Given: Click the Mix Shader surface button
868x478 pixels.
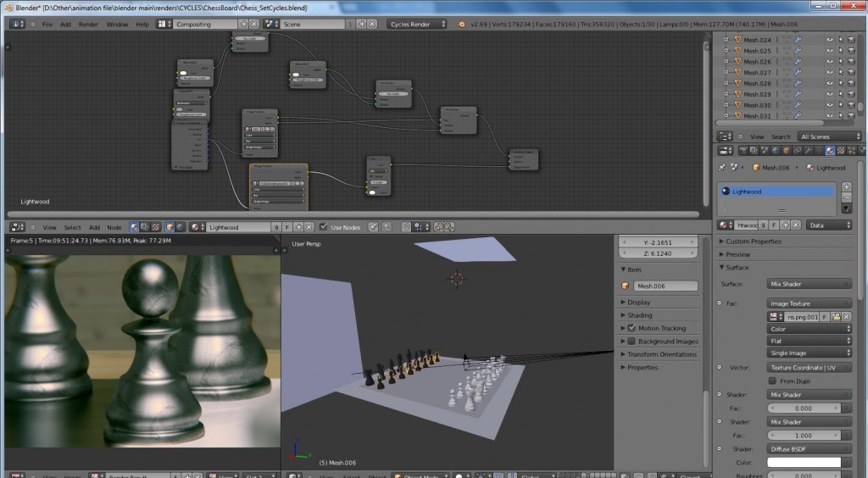Looking at the screenshot, I should pos(810,284).
